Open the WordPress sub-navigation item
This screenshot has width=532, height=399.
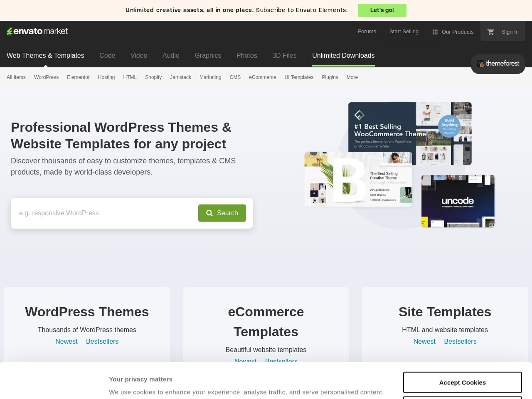pyautogui.click(x=46, y=77)
